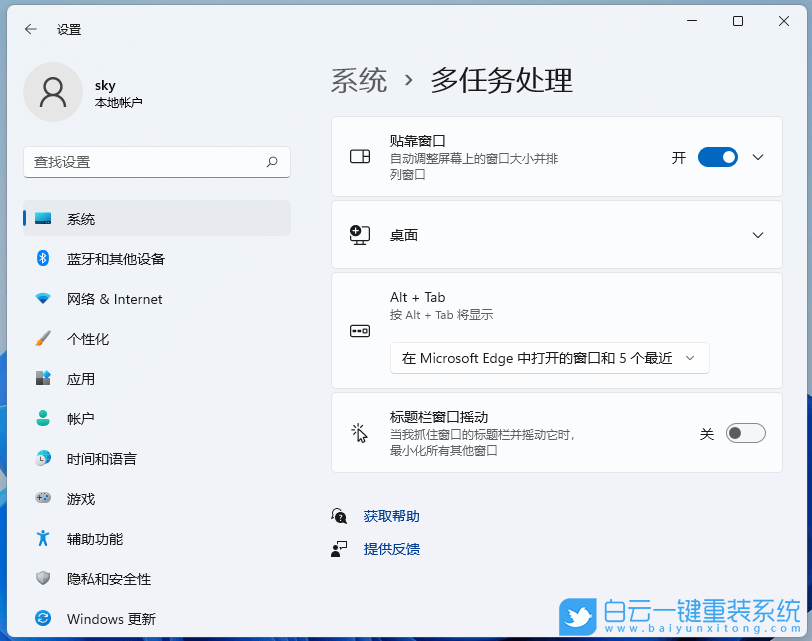Turn off snap windows switch
Screen dimensions: 812x641
717,157
